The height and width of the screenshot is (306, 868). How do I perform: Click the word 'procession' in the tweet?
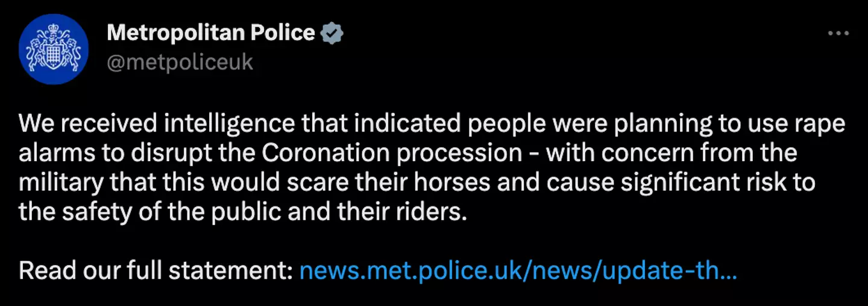(463, 153)
